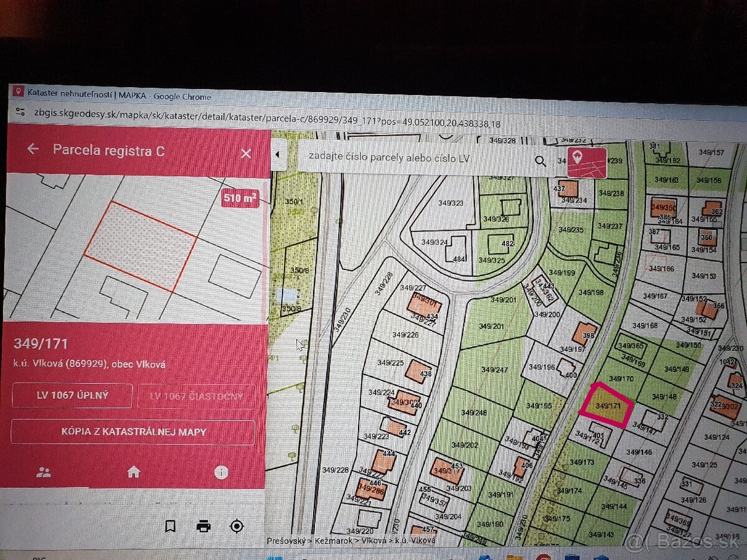Switch to the owners (people) tab

pos(44,472)
